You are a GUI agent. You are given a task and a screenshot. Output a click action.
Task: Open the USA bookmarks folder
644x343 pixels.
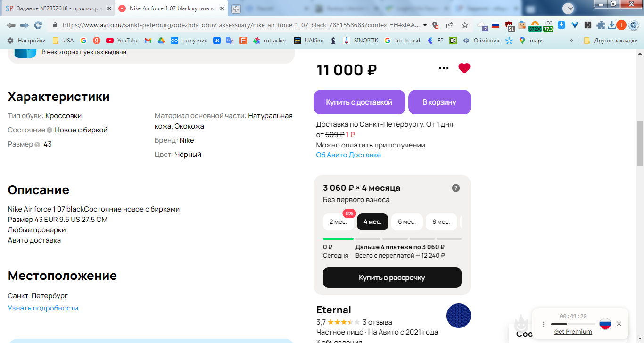point(63,41)
